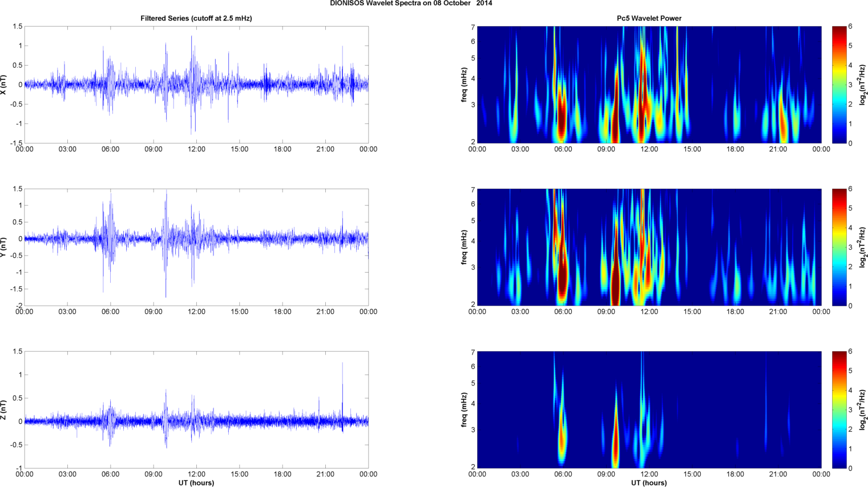This screenshot has width=868, height=487.
Task: Click the X component wavelet power spectrogram
Action: 649,84
